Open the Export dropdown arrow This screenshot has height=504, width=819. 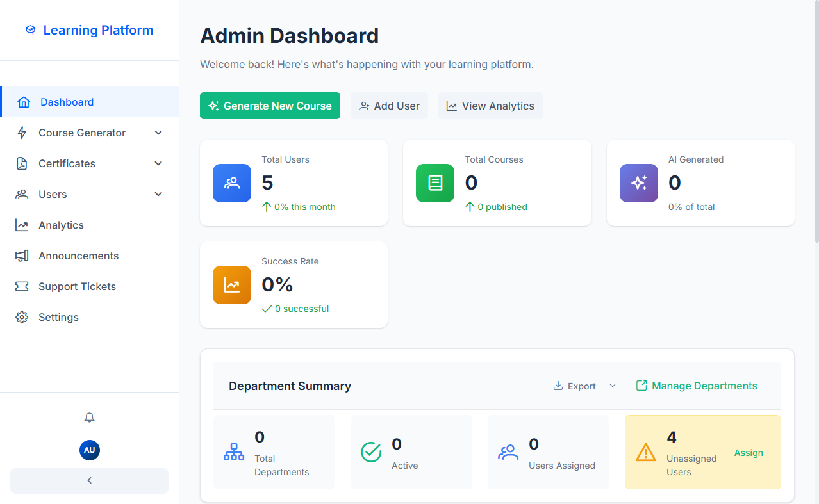(x=612, y=386)
